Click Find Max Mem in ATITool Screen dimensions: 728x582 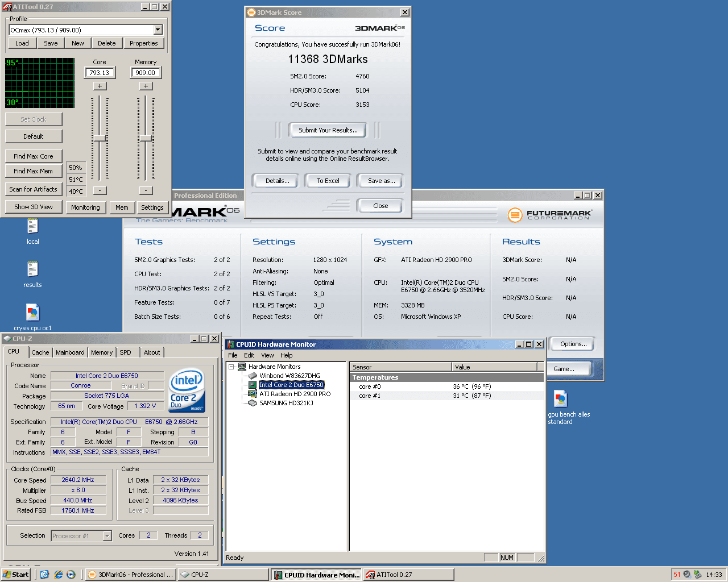click(x=34, y=171)
